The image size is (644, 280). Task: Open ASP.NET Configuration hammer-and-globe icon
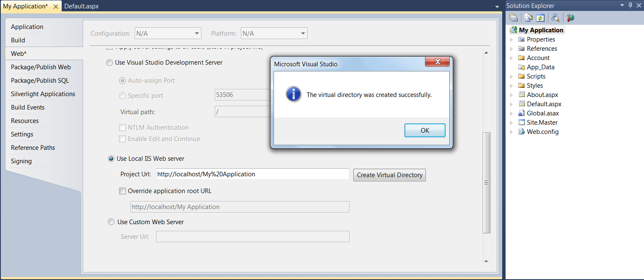570,18
